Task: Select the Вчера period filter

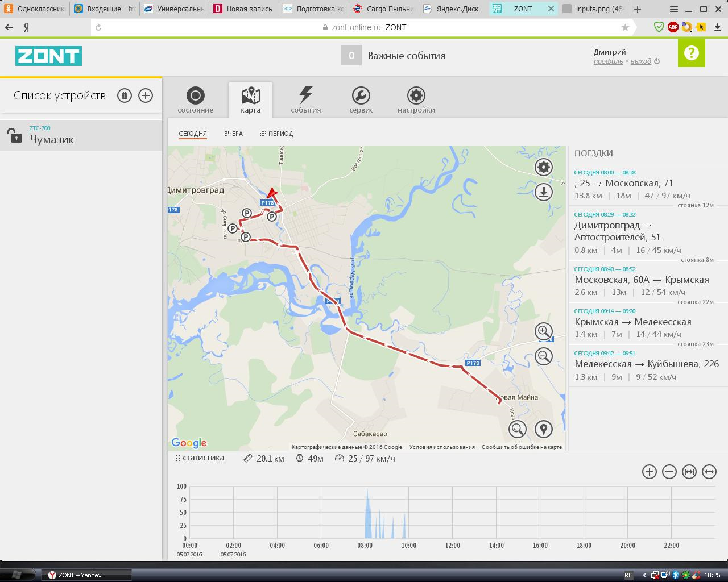Action: [x=233, y=134]
